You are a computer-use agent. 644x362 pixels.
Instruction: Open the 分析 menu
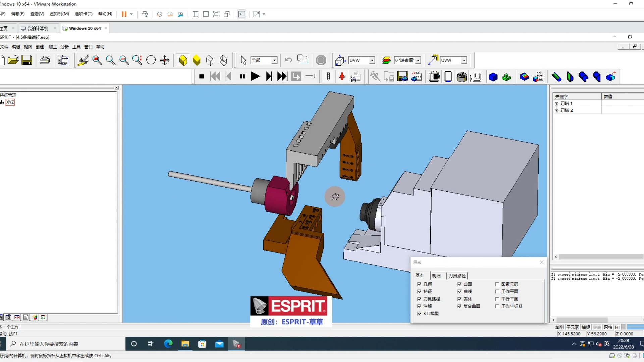pos(64,47)
